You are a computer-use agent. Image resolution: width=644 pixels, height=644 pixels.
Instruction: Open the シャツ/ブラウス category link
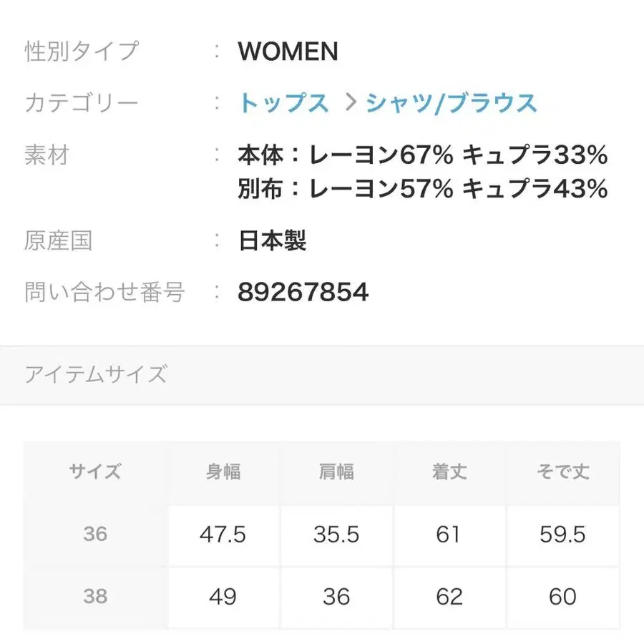click(452, 103)
